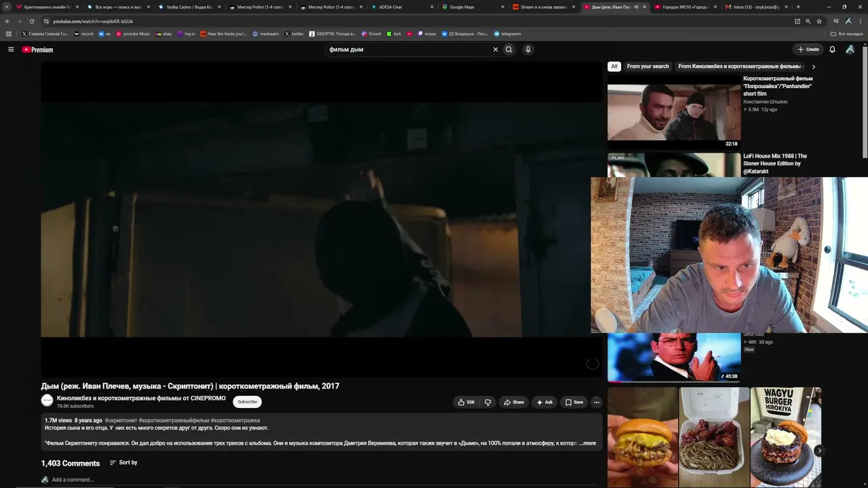Viewport: 868px width, 488px height.
Task: Go to YouTube Premium home logo
Action: (x=37, y=49)
